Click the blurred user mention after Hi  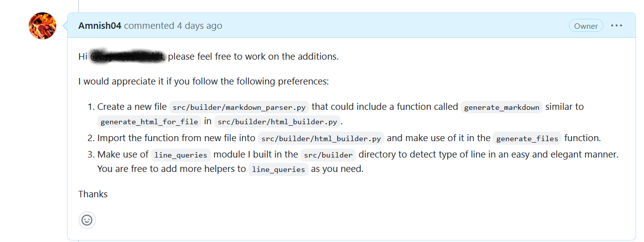[127, 57]
